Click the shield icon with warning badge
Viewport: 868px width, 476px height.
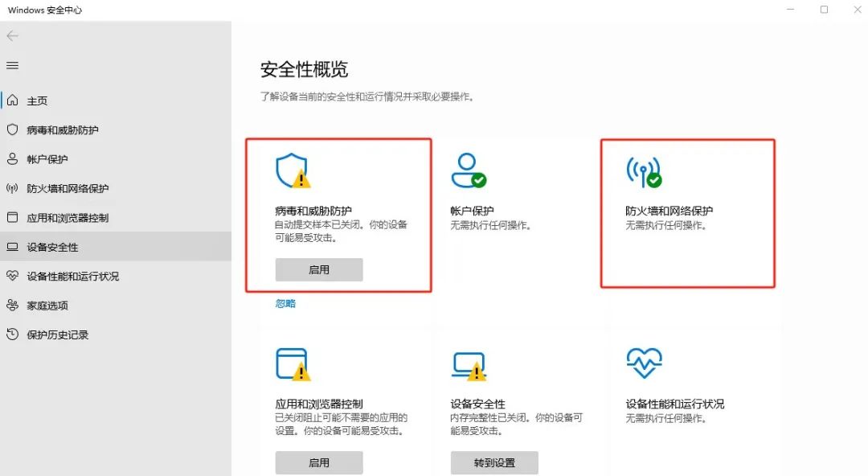[x=293, y=170]
